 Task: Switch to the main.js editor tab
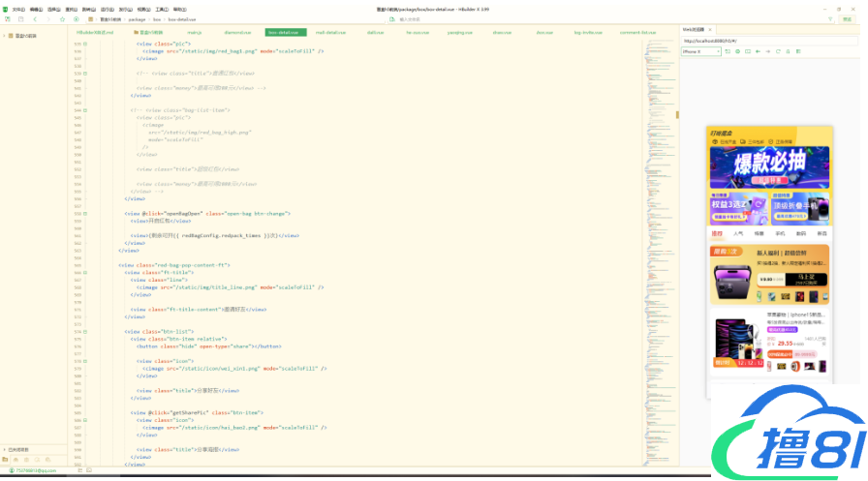pyautogui.click(x=195, y=32)
